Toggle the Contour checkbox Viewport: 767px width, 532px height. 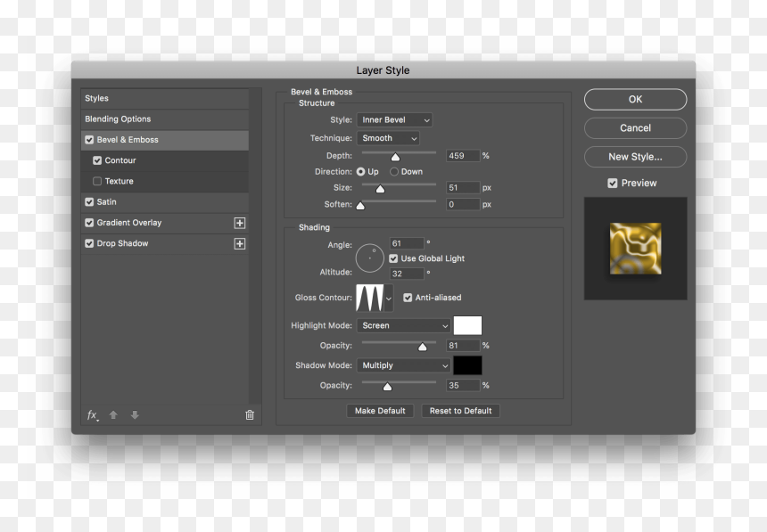[97, 160]
